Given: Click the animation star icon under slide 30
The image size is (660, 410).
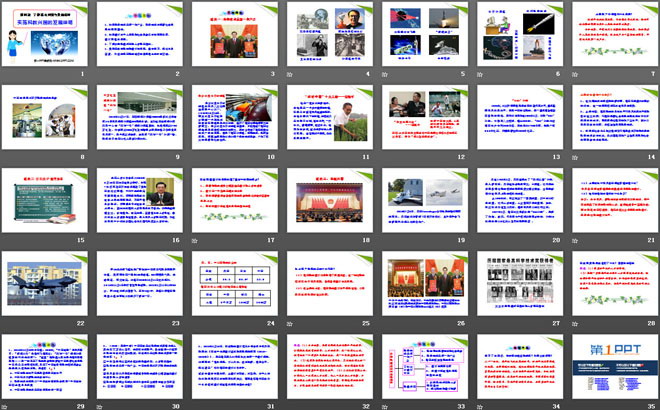Looking at the screenshot, I should pos(99,407).
